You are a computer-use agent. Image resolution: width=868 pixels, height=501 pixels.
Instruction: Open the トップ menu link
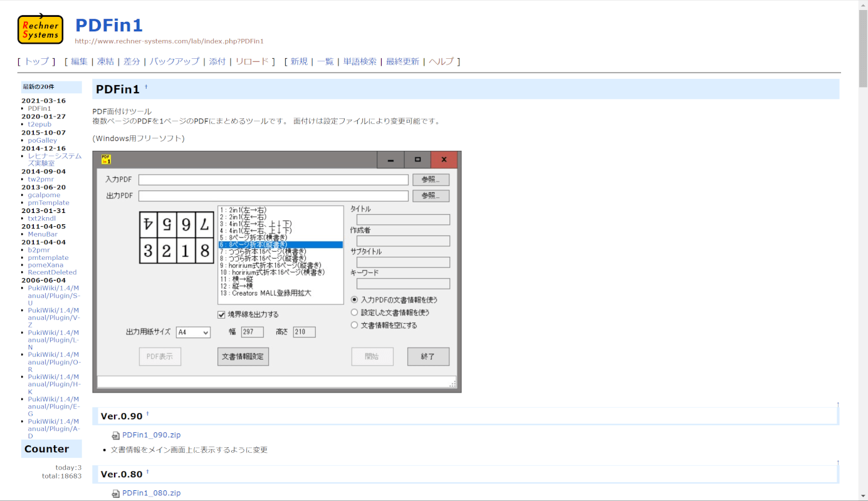[x=36, y=61]
